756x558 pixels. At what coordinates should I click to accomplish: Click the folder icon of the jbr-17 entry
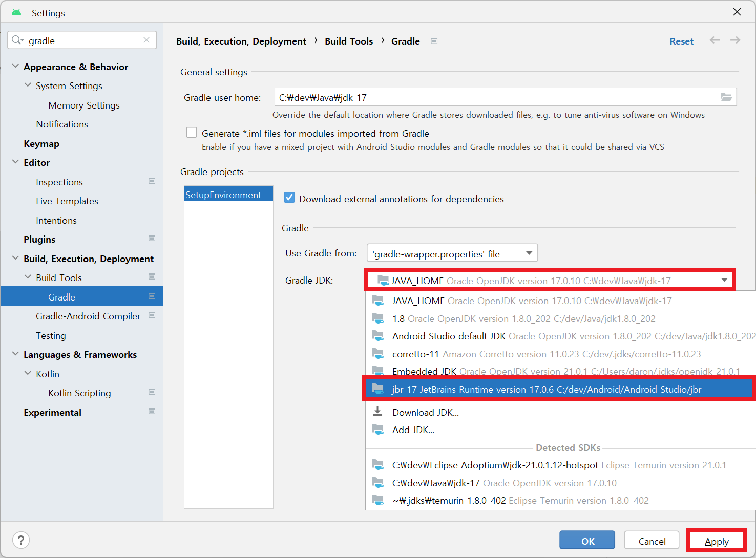click(x=377, y=389)
